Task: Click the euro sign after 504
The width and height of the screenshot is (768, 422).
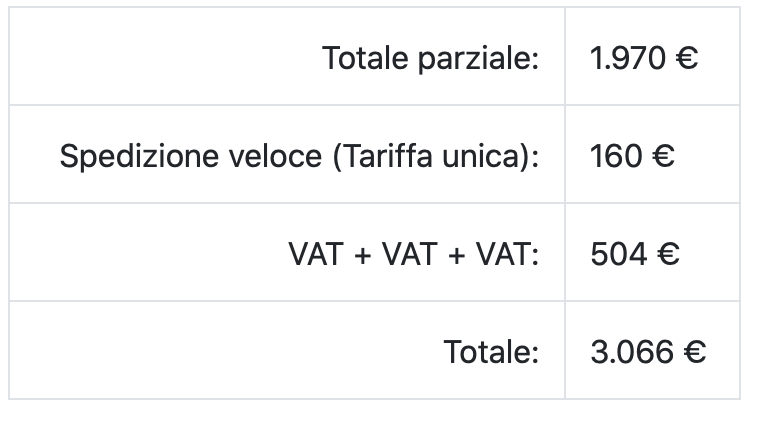Action: coord(669,255)
